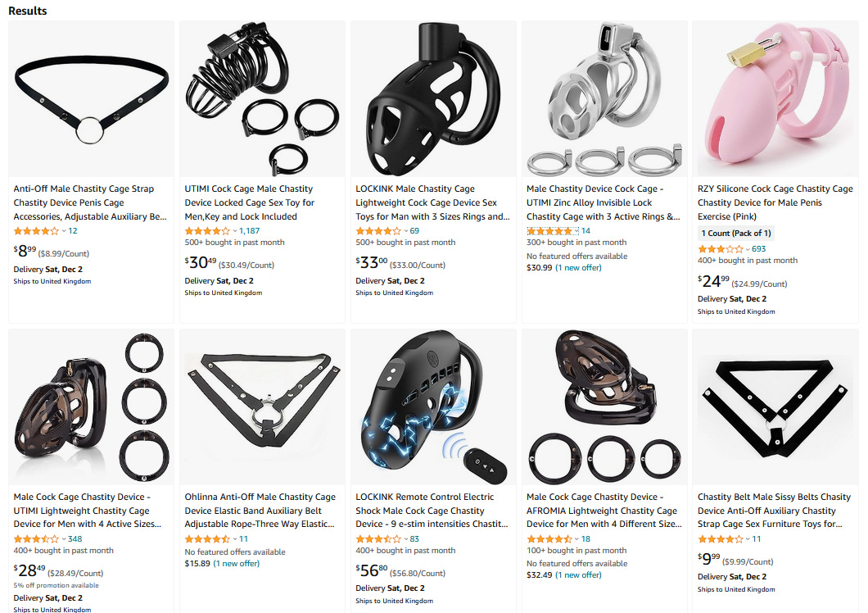Screen dimensions: 868x613
Task: Click the star rating beside 83 reviews
Action: (x=378, y=538)
